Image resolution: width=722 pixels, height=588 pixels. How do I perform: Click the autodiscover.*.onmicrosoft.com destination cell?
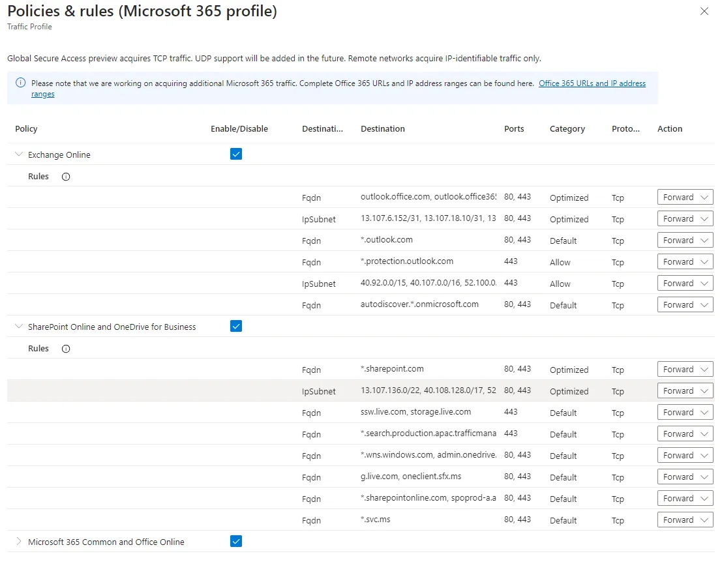(x=419, y=304)
